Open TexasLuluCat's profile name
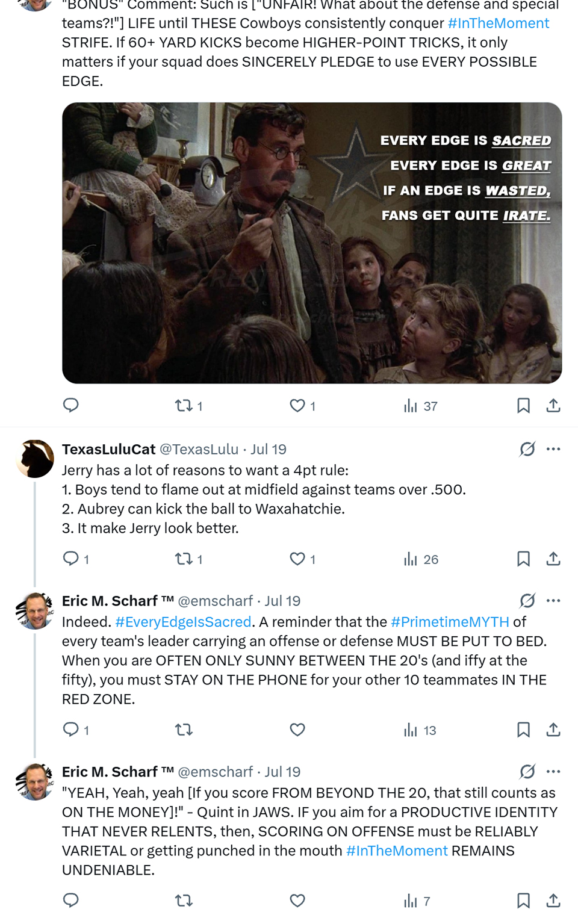Image resolution: width=578 pixels, height=924 pixels. [109, 449]
